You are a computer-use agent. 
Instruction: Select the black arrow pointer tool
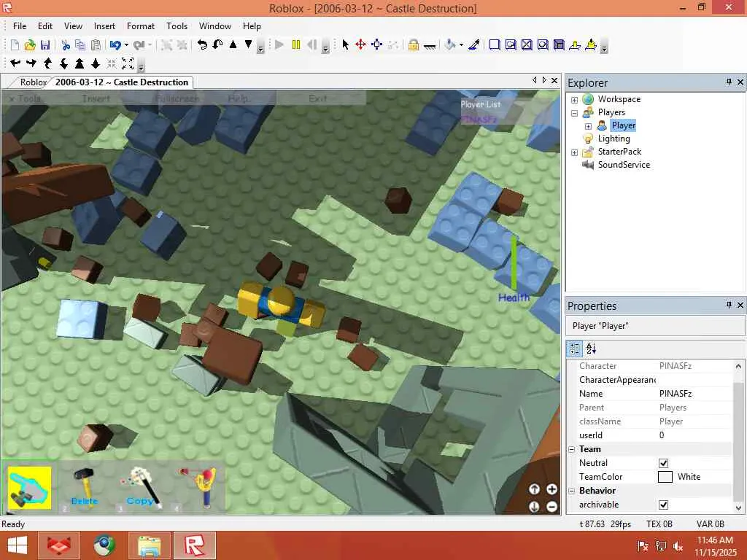(345, 44)
